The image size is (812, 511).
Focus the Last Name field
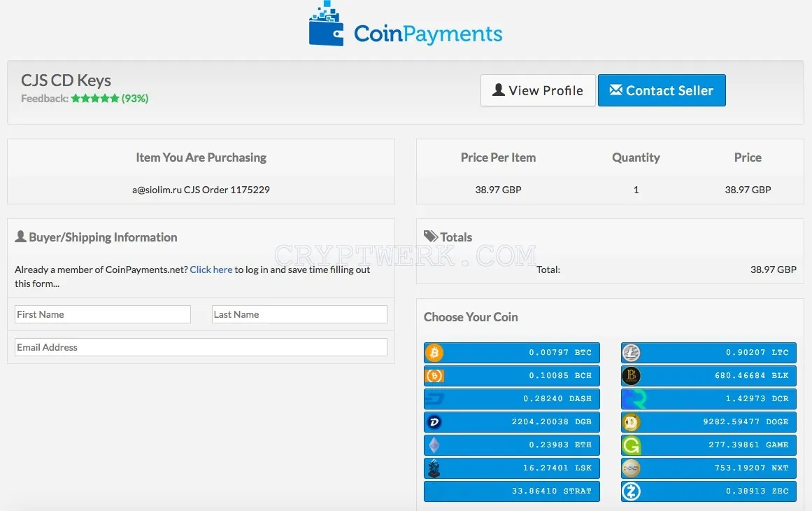click(x=299, y=314)
